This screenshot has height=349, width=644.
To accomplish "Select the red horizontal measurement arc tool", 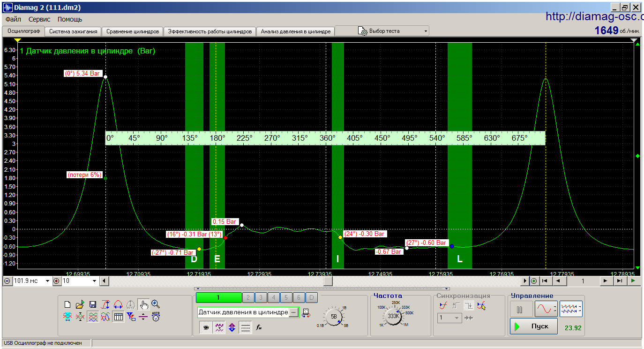I will 118,304.
